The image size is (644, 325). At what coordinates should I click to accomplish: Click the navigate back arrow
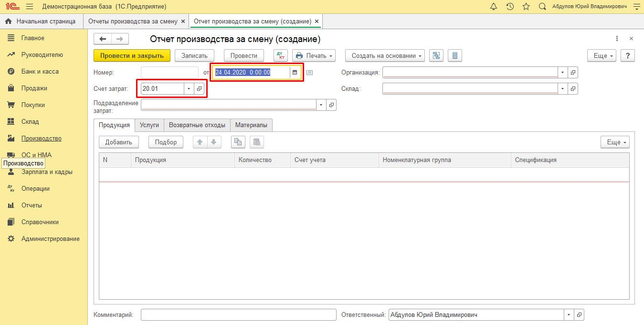pyautogui.click(x=103, y=39)
